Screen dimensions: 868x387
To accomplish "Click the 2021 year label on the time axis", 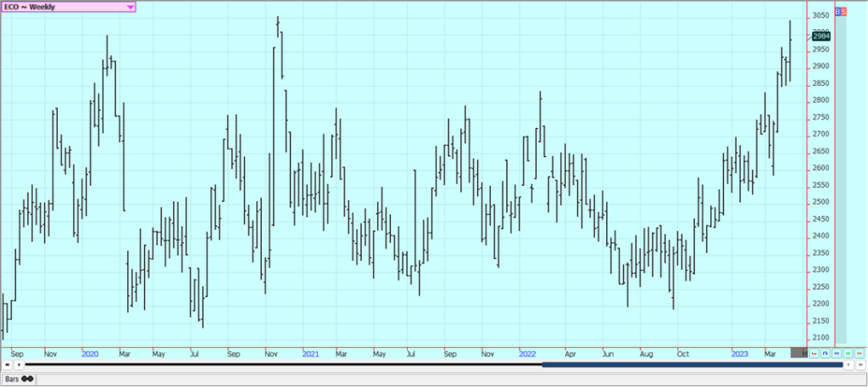I will pos(311,354).
